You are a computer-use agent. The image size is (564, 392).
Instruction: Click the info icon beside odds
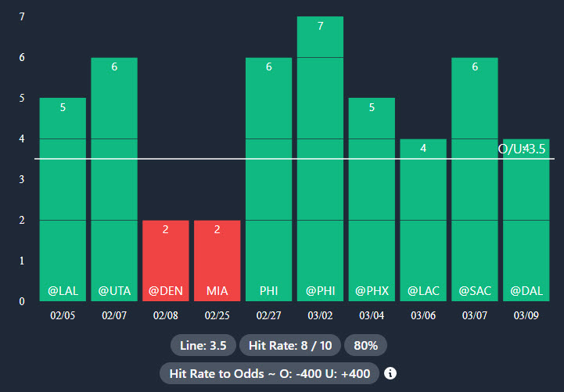pos(390,373)
